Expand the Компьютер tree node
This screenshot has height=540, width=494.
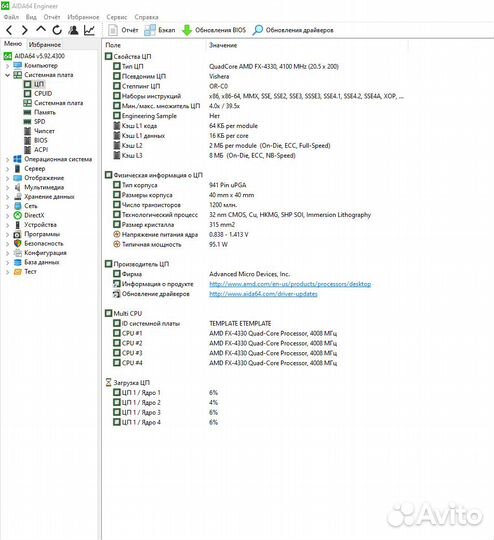(8, 65)
